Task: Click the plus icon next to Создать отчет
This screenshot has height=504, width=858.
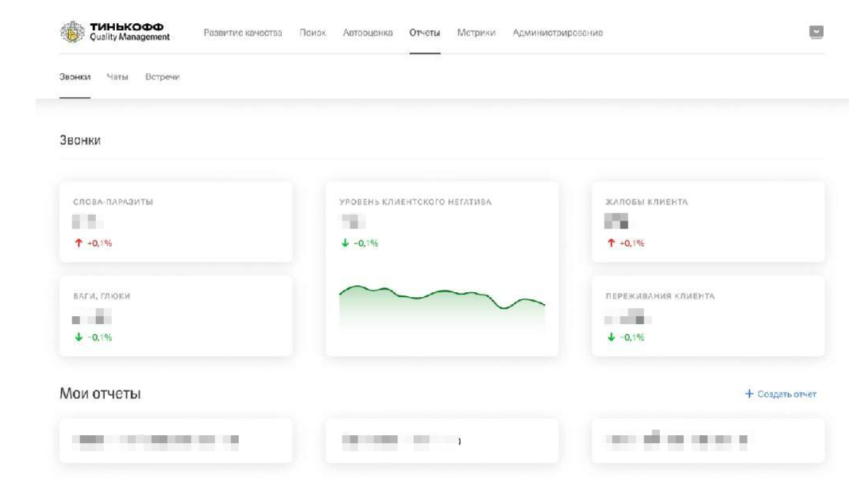Action: click(748, 394)
